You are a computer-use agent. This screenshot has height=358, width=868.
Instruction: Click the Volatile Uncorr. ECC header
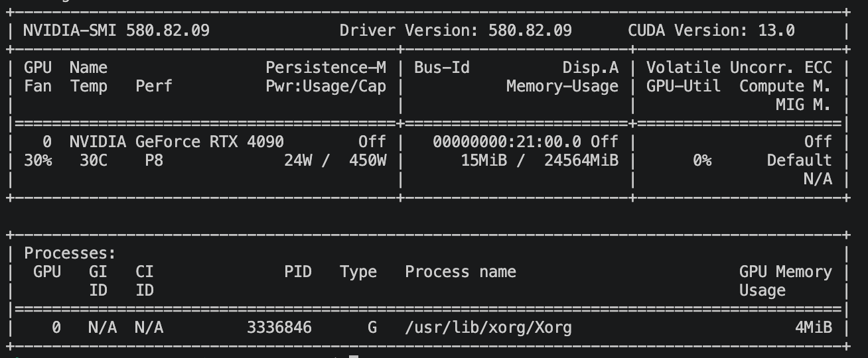pos(739,67)
